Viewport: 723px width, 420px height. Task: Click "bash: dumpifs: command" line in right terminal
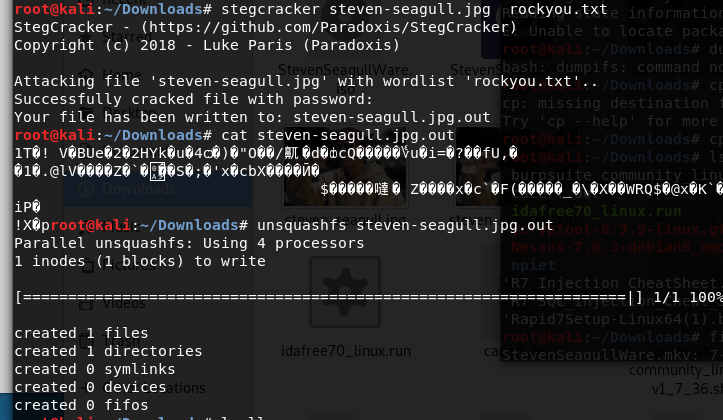point(613,67)
